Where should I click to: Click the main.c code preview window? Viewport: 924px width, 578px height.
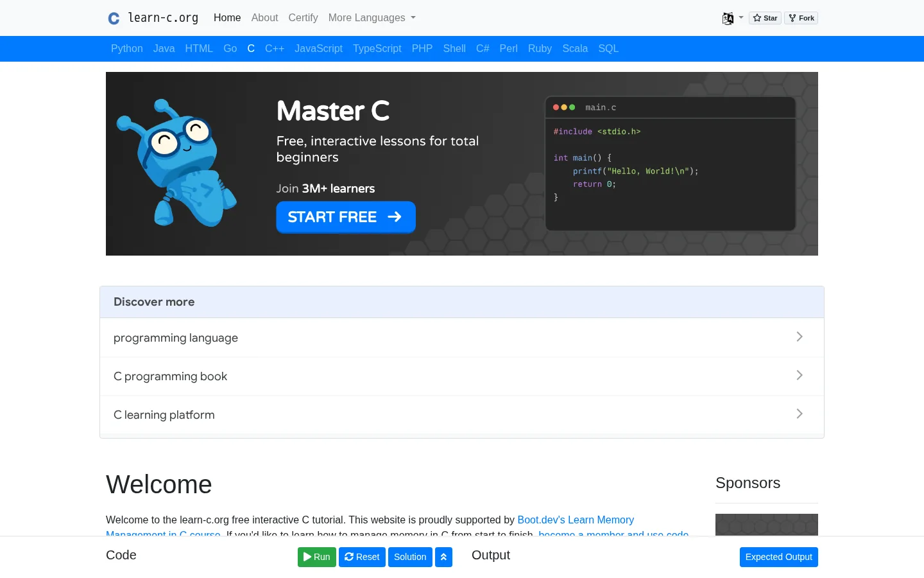[671, 164]
